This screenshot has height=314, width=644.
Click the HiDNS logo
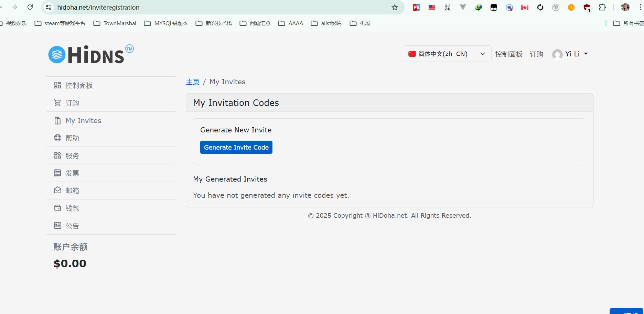(91, 54)
